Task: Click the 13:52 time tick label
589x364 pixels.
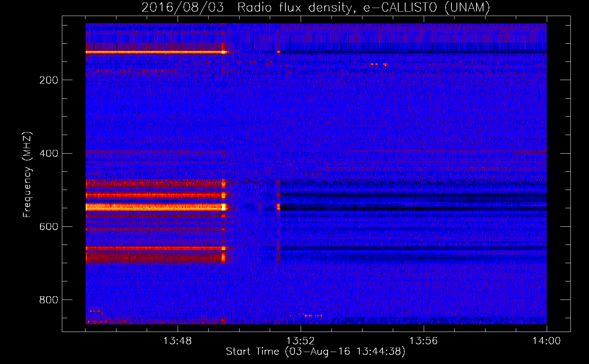Action: [x=300, y=341]
